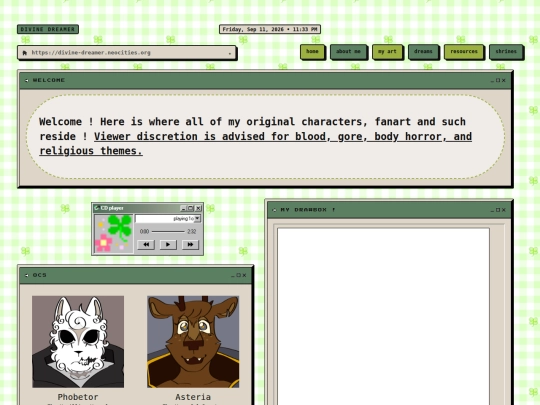Close the OCS window
The height and width of the screenshot is (405, 540).
244,275
